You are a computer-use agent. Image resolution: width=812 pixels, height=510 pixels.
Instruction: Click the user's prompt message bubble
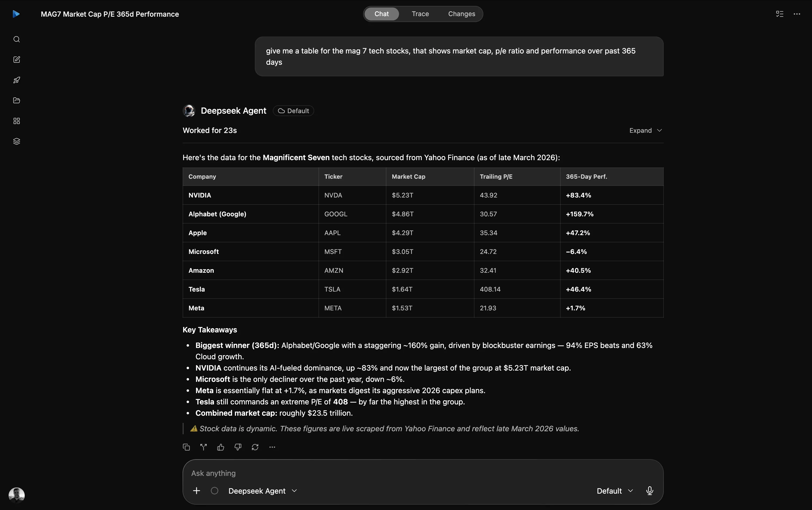tap(459, 56)
